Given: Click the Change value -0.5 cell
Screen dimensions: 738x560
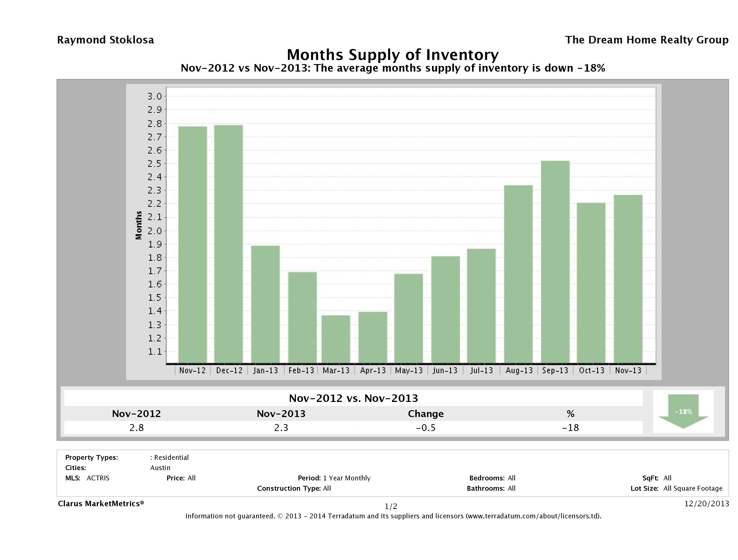Looking at the screenshot, I should pyautogui.click(x=426, y=428).
